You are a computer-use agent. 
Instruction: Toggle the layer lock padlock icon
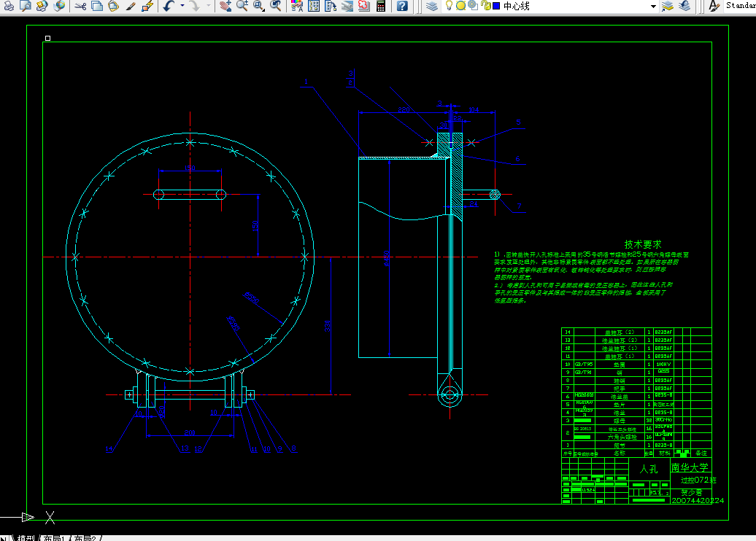coord(485,6)
